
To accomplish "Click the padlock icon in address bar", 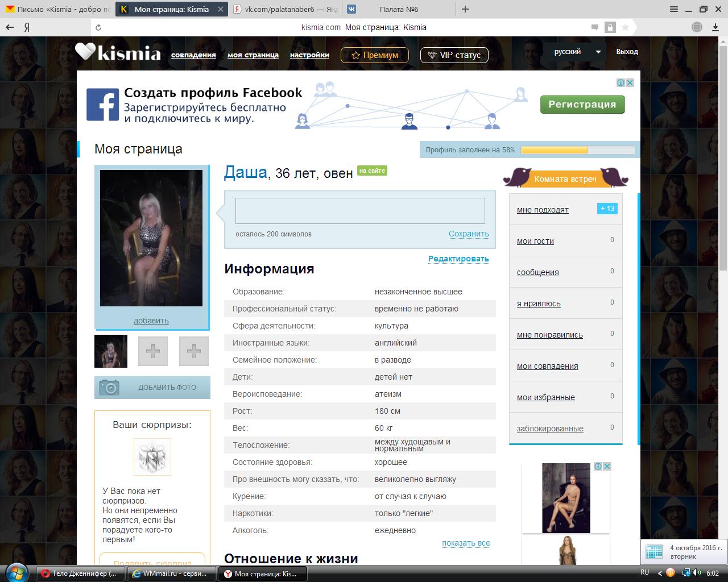I will (x=610, y=27).
